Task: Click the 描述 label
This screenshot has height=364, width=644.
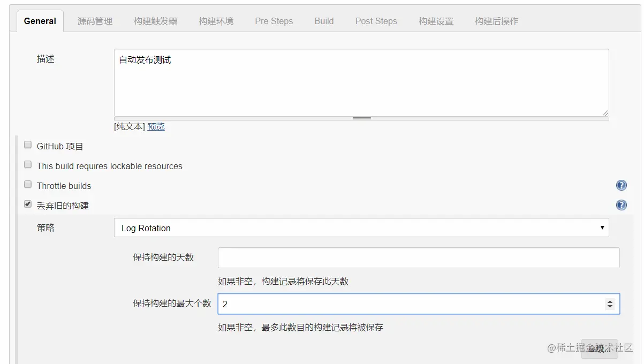Action: click(46, 59)
